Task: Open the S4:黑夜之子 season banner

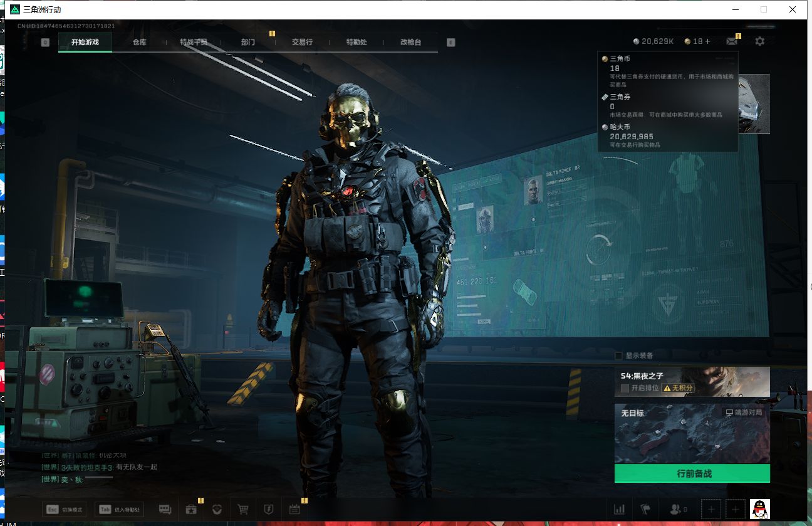Action: coord(692,382)
